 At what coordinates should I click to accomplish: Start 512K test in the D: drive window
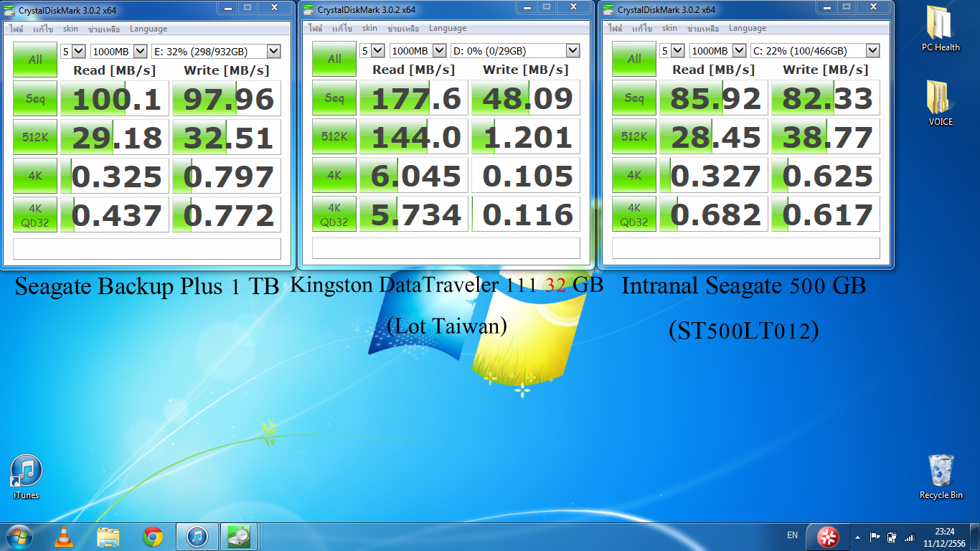334,136
